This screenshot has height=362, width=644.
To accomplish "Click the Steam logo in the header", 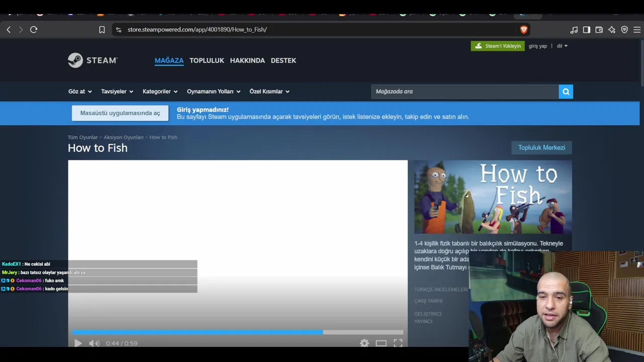I will 93,60.
